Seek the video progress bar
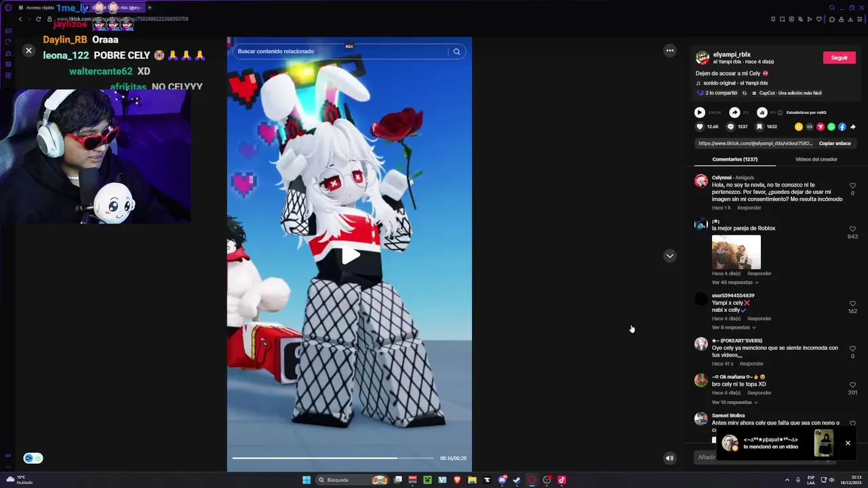The width and height of the screenshot is (868, 488). (332, 458)
